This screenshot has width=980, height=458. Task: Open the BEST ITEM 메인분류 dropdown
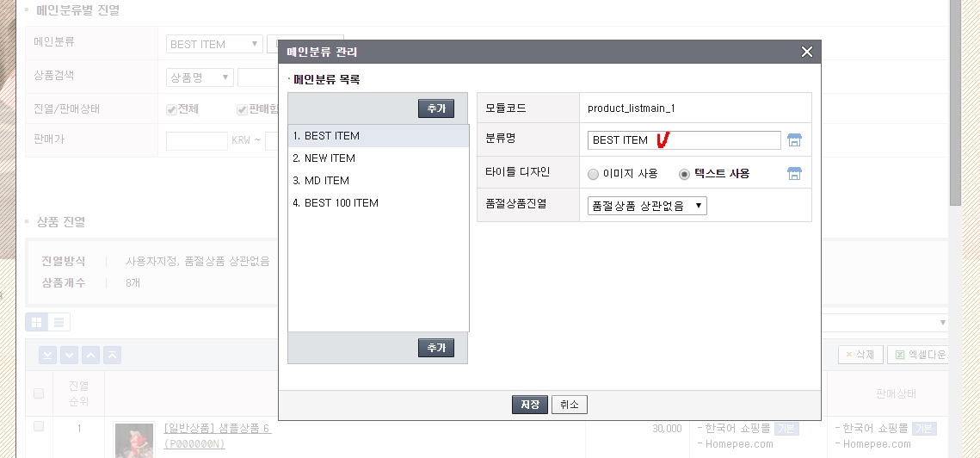214,44
